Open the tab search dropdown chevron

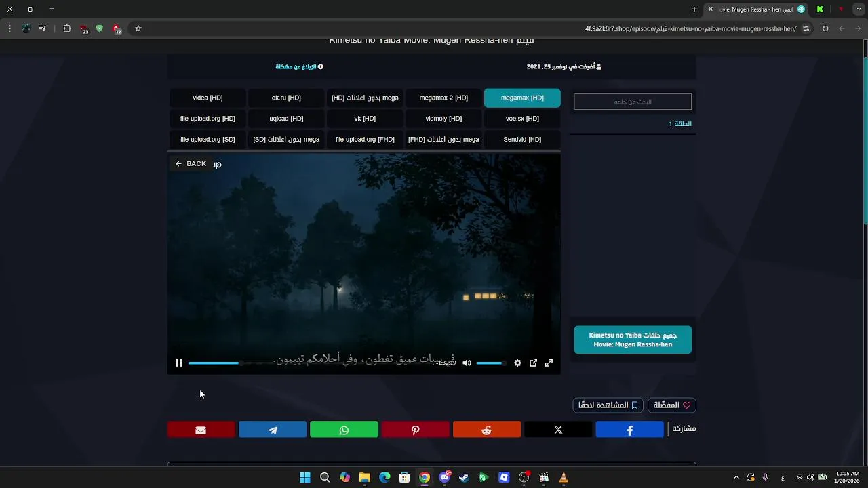tap(858, 9)
